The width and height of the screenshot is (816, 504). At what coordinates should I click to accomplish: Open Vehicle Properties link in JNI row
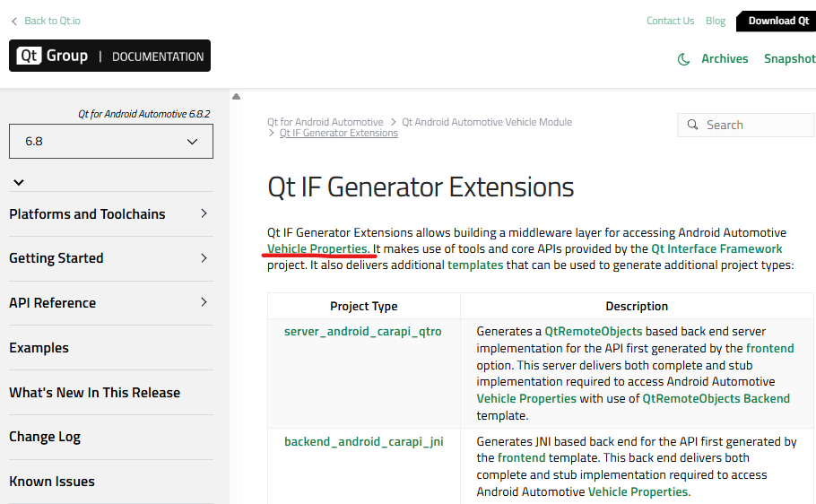[x=638, y=492]
